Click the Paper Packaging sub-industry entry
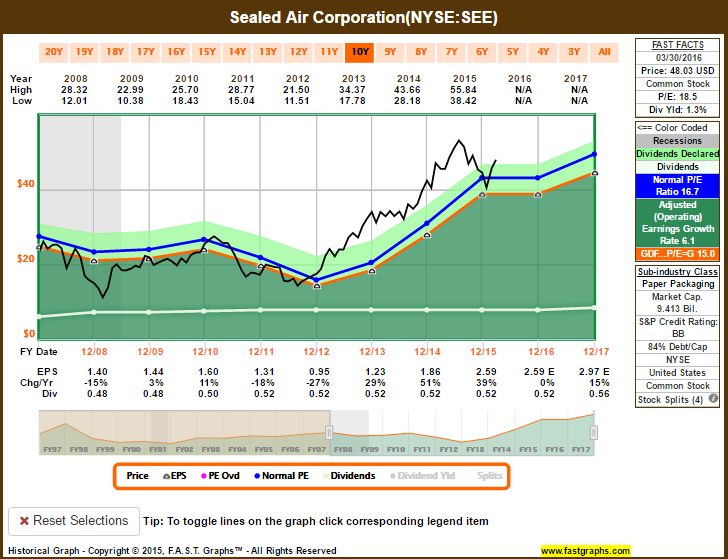This screenshot has height=559, width=728. point(677,284)
